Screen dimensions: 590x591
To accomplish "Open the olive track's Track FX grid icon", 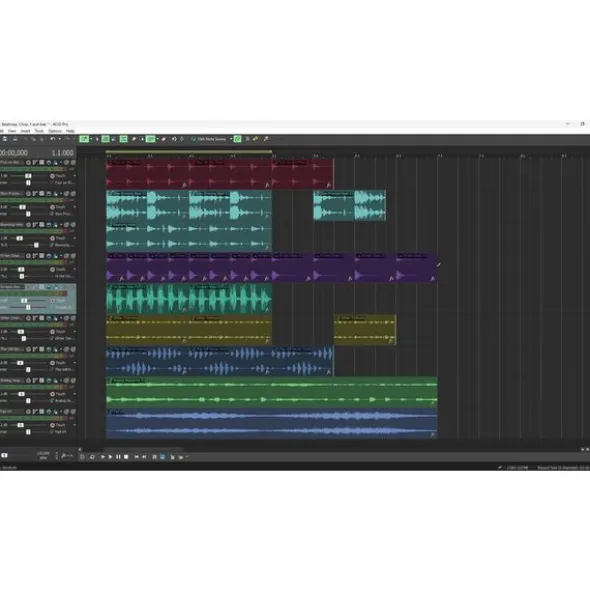I will pyautogui.click(x=42, y=318).
